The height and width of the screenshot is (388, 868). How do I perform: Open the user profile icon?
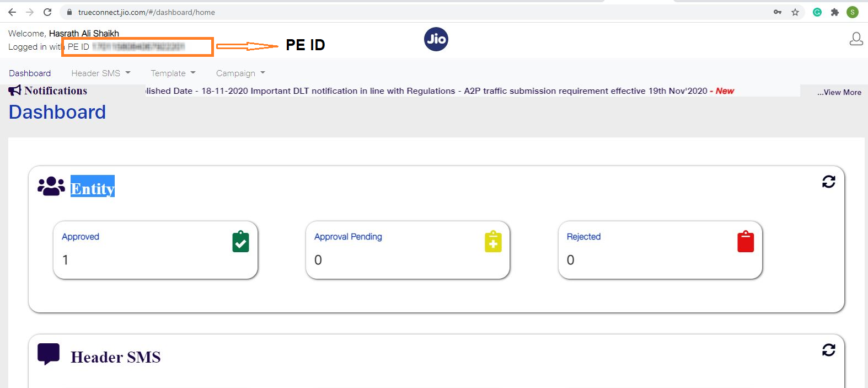(x=856, y=39)
